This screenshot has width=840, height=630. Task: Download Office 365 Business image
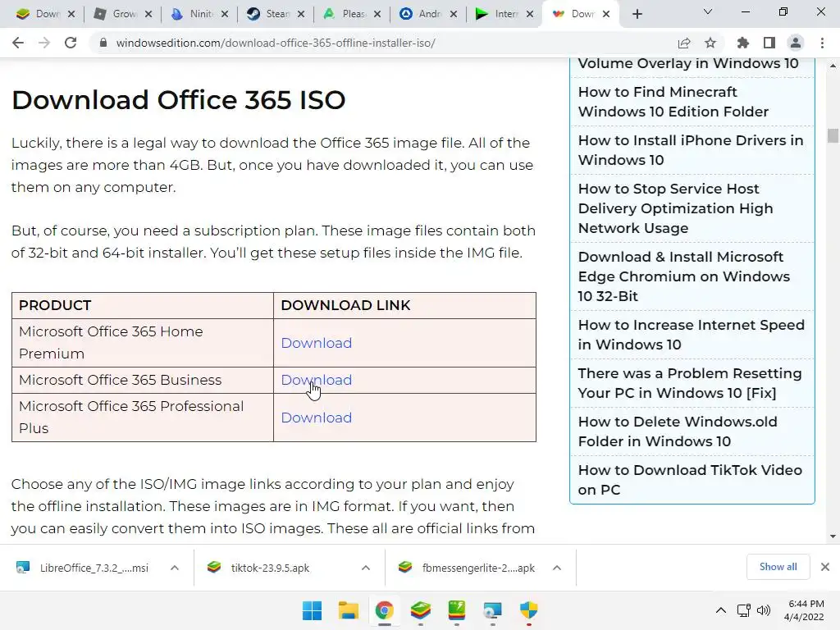pyautogui.click(x=316, y=380)
